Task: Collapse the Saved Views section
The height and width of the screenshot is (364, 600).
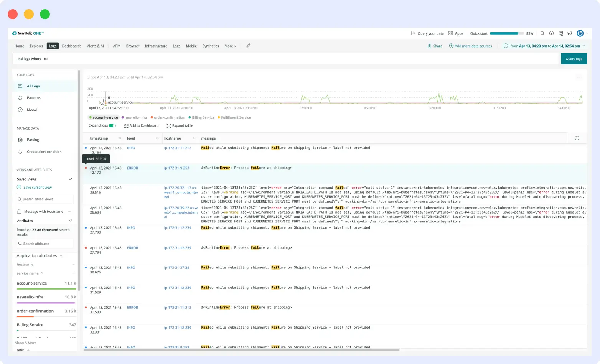Action: point(70,179)
